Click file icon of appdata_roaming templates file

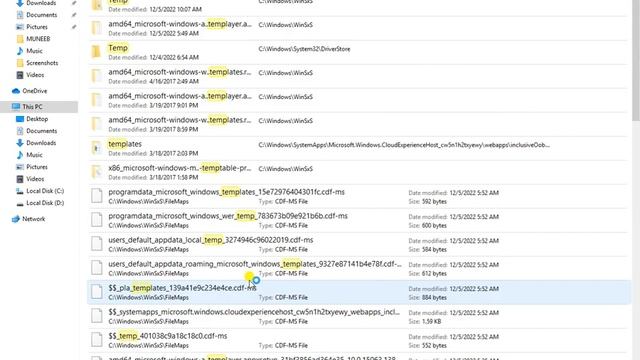(x=97, y=268)
